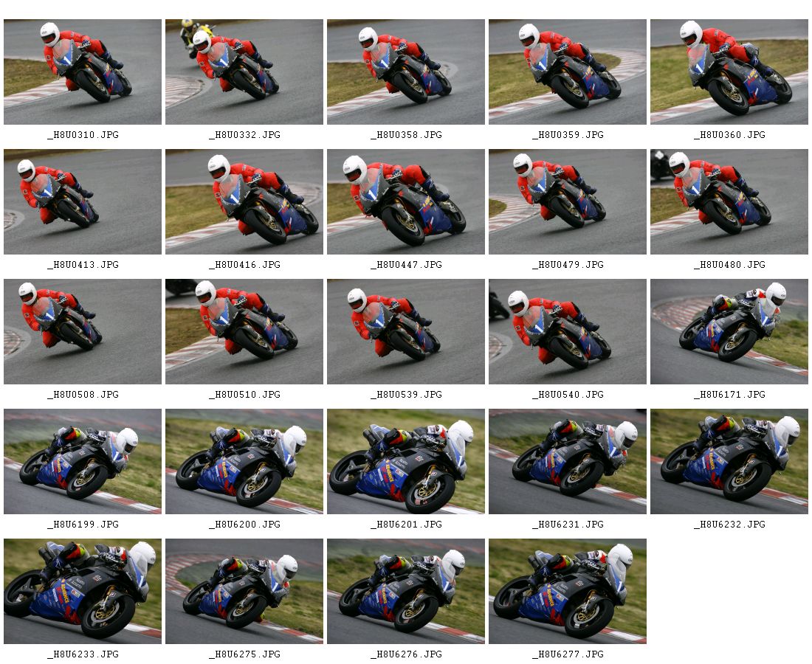Choose the _H8U6201.JPG image
This screenshot has width=812, height=664.
point(406,462)
